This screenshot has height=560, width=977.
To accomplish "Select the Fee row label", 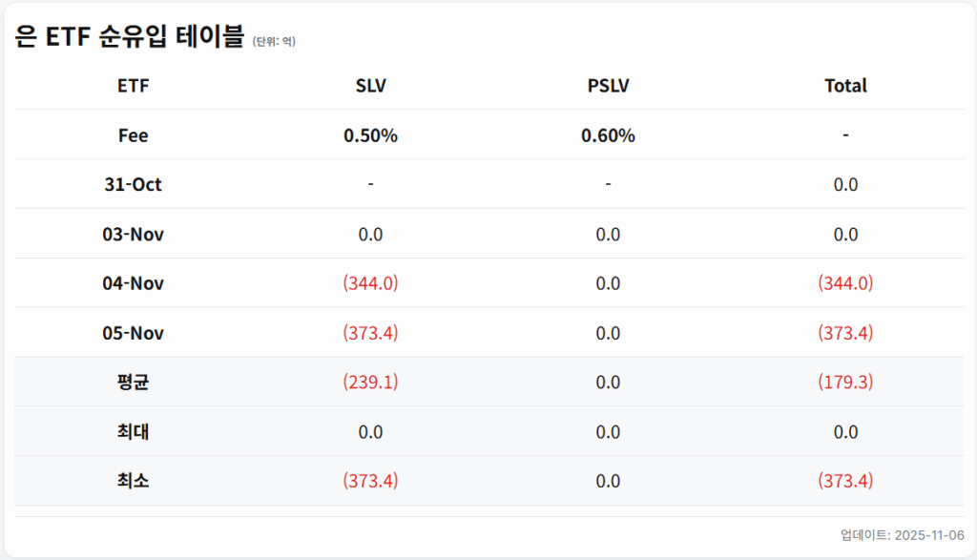I will click(x=133, y=135).
